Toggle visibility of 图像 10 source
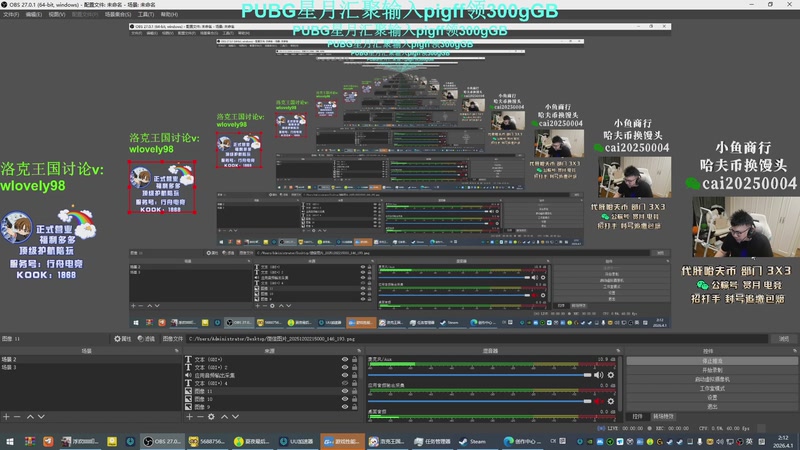This screenshot has width=800, height=450. point(345,399)
